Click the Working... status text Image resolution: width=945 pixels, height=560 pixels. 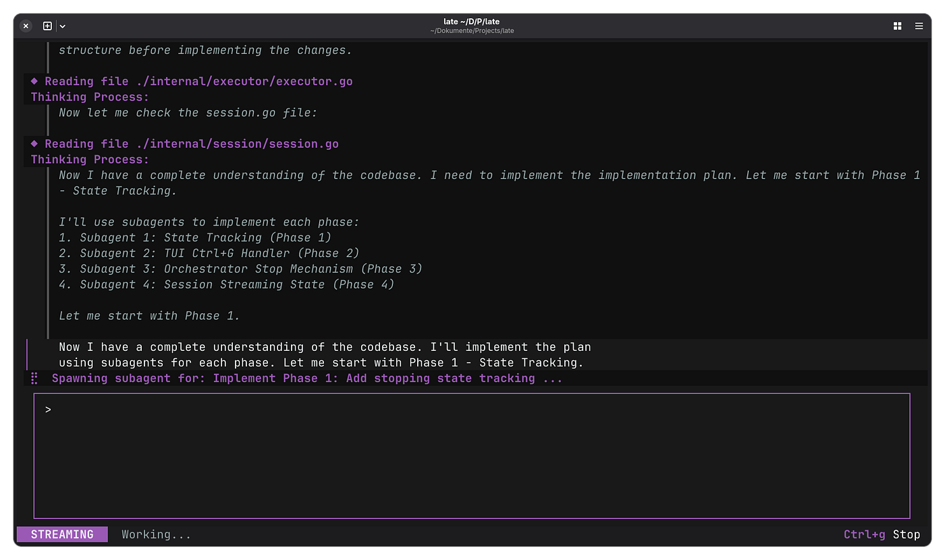point(156,534)
